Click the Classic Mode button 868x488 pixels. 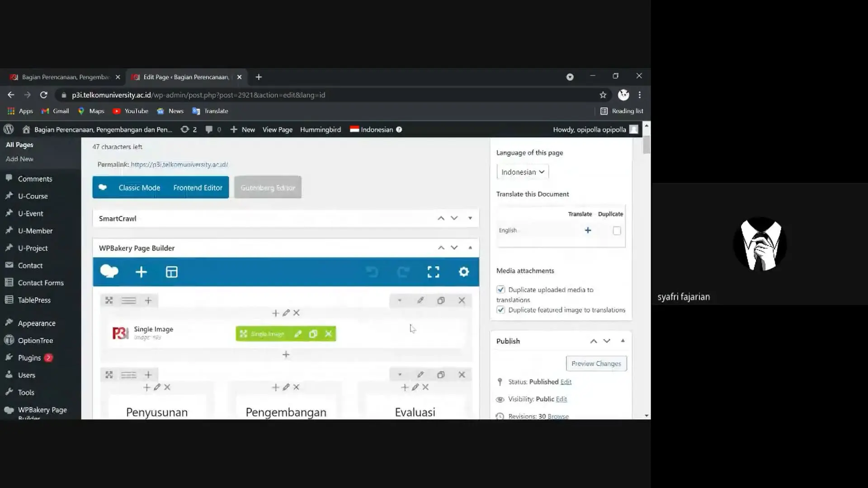coord(139,188)
